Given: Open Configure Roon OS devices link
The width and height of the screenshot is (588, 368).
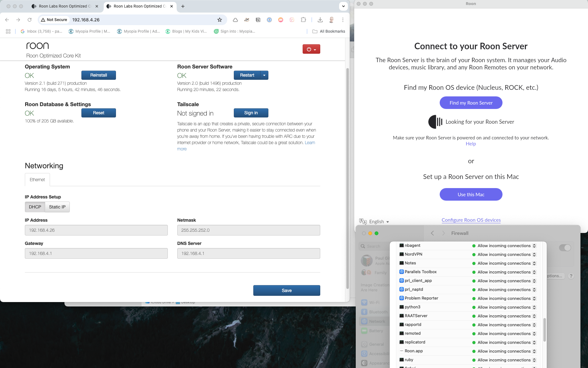Looking at the screenshot, I should point(471,220).
